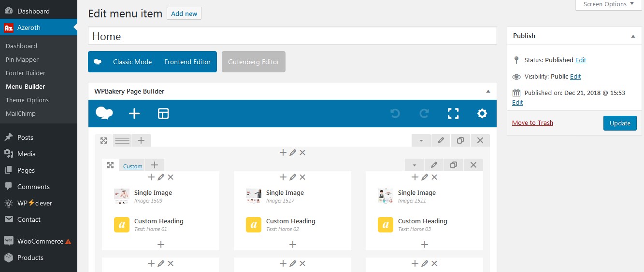Viewport: 644px width, 272px height.
Task: Open the Screen Options dropdown
Action: pyautogui.click(x=609, y=4)
